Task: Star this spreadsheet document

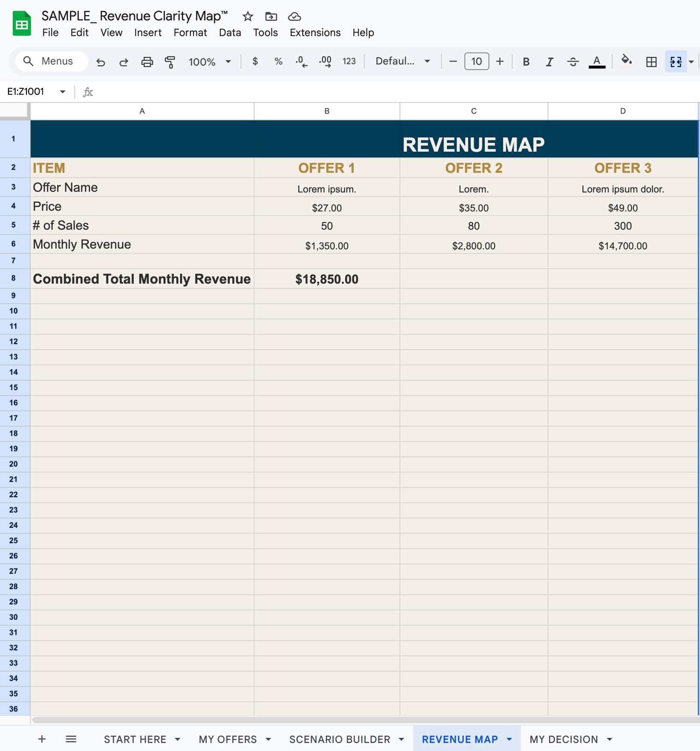Action: point(248,17)
